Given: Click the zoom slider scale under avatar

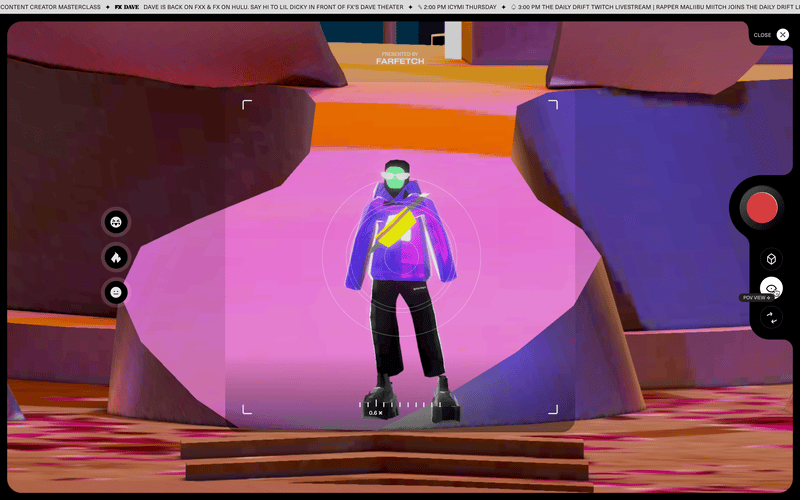Looking at the screenshot, I should pyautogui.click(x=400, y=404).
